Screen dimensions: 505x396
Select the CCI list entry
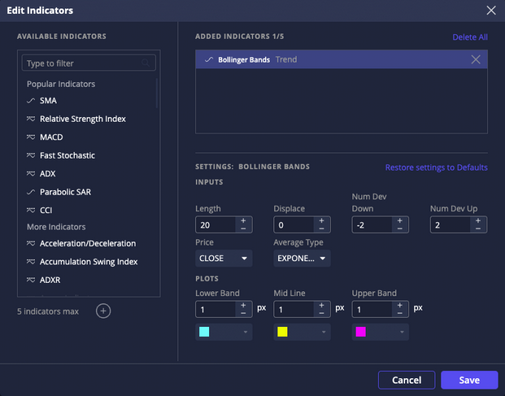[x=46, y=210]
